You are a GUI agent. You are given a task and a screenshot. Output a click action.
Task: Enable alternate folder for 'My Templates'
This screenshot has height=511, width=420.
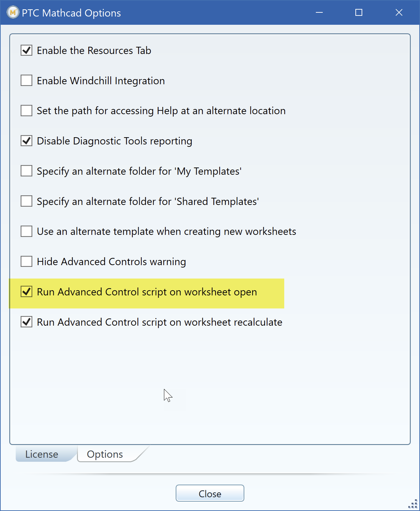click(26, 171)
